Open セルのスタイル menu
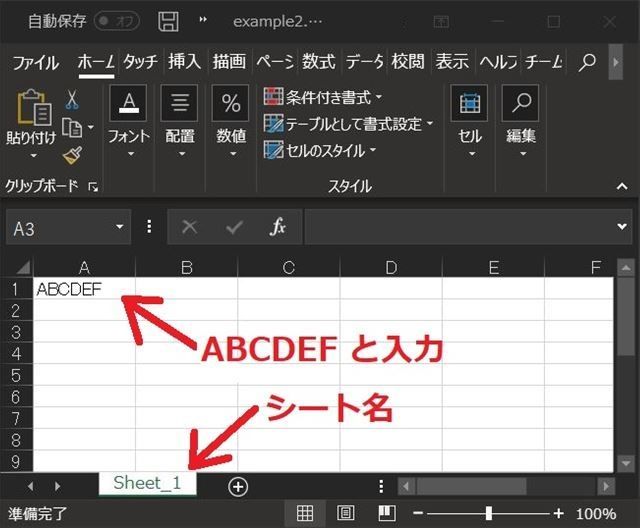This screenshot has height=528, width=640. point(320,151)
